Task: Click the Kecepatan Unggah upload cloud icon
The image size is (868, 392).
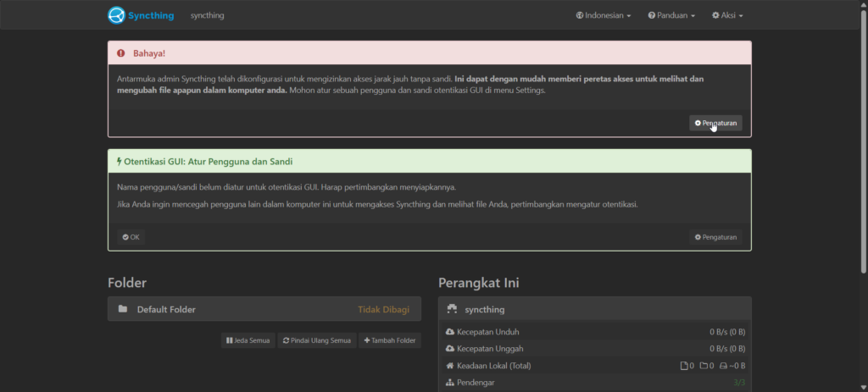Action: point(450,349)
